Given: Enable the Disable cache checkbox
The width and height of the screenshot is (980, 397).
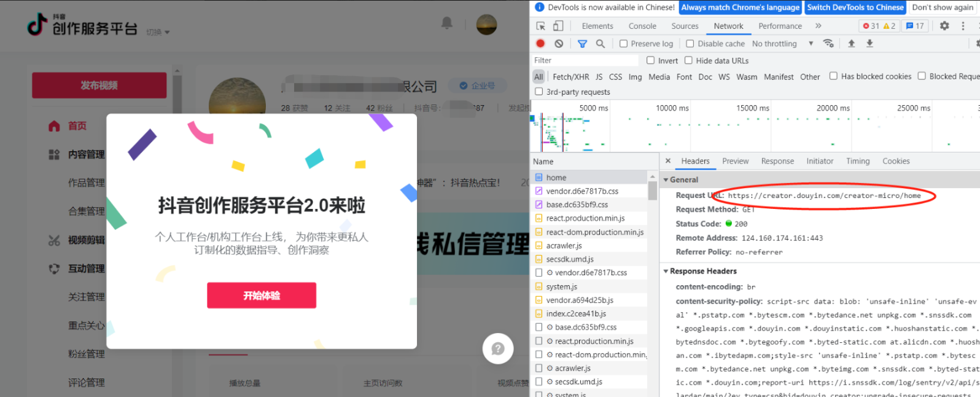Looking at the screenshot, I should click(690, 44).
